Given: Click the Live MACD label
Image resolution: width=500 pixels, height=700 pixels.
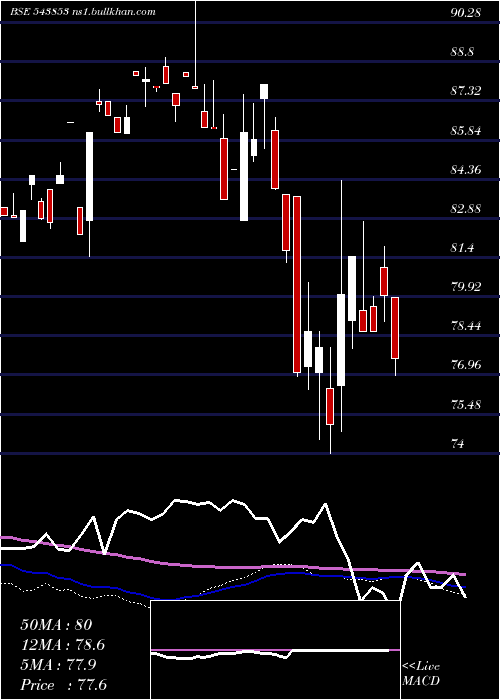Looking at the screenshot, I should coord(421,673).
